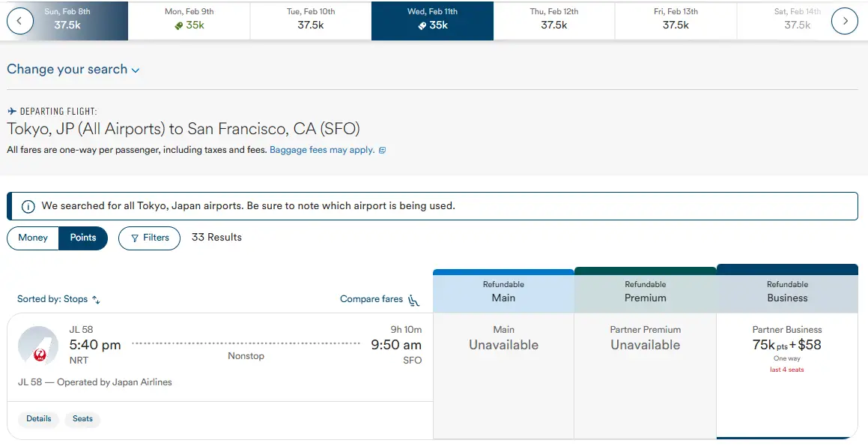This screenshot has width=868, height=446.
Task: View Seats for flight JL 58
Action: point(82,419)
